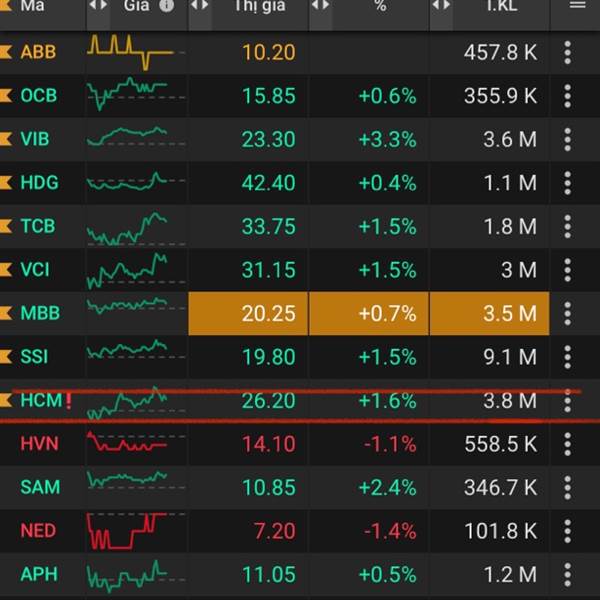
Task: Select the VIB ticker symbol
Action: (35, 139)
